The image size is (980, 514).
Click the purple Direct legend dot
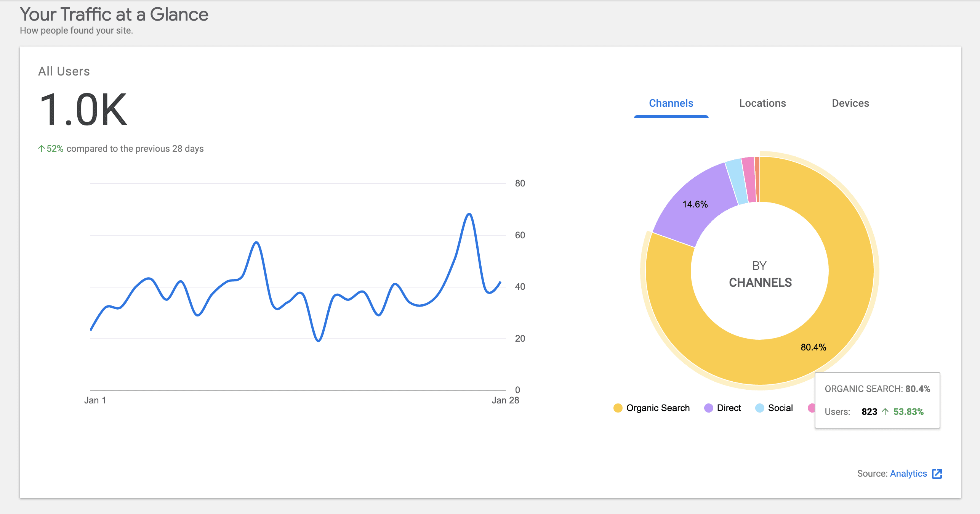coord(708,408)
